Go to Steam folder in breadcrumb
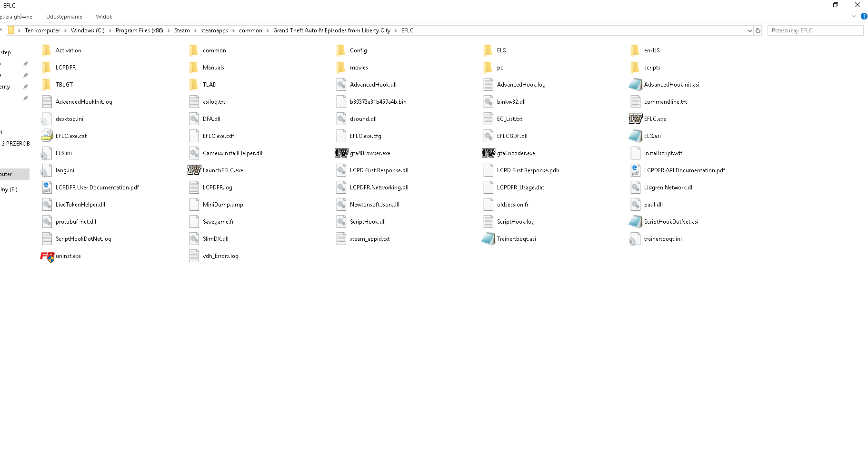This screenshot has height=464, width=868. click(x=182, y=30)
